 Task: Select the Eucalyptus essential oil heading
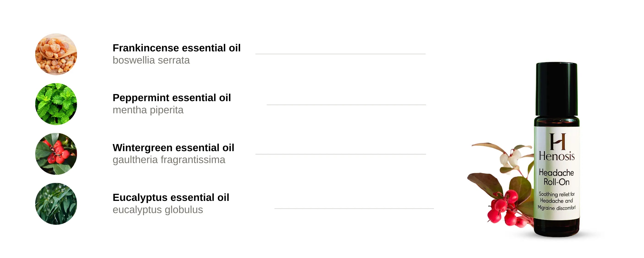click(x=171, y=197)
